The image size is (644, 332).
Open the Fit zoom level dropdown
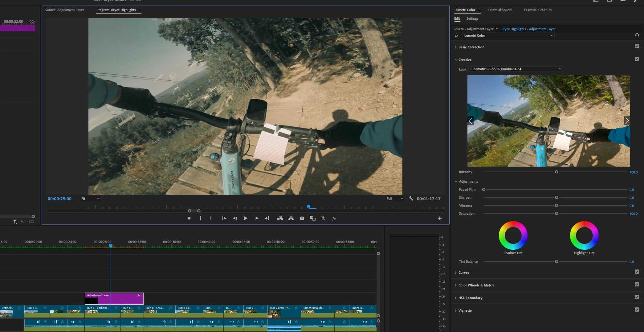(90, 199)
